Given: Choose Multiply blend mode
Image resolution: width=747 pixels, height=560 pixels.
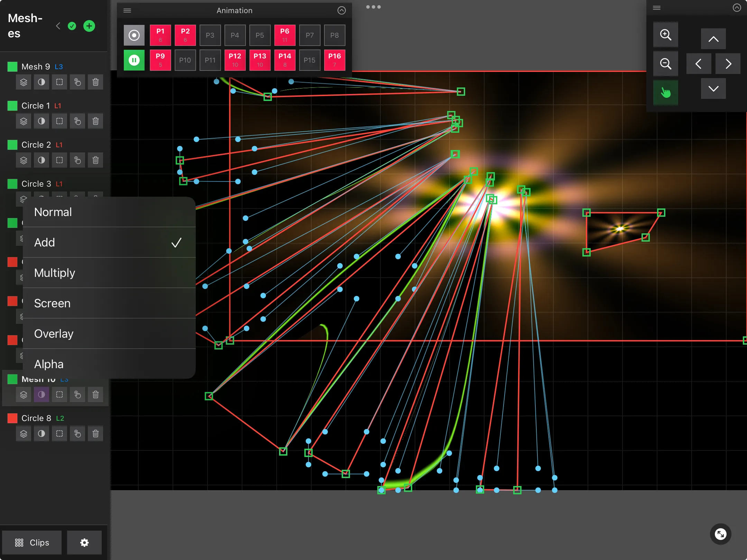Looking at the screenshot, I should [109, 273].
